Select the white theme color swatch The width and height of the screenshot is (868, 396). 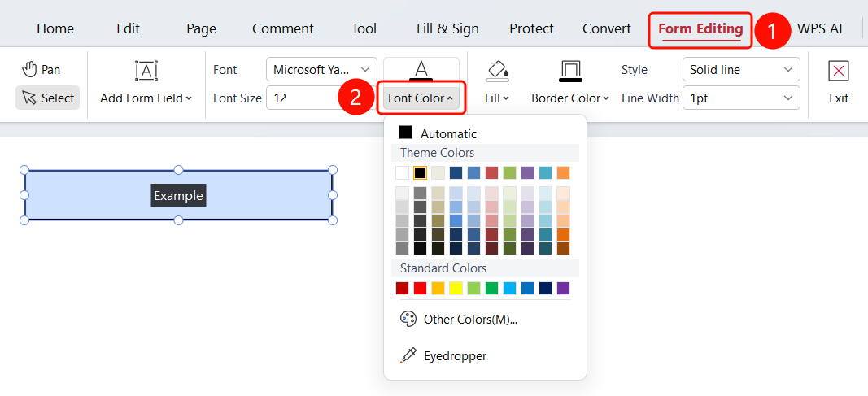(403, 172)
